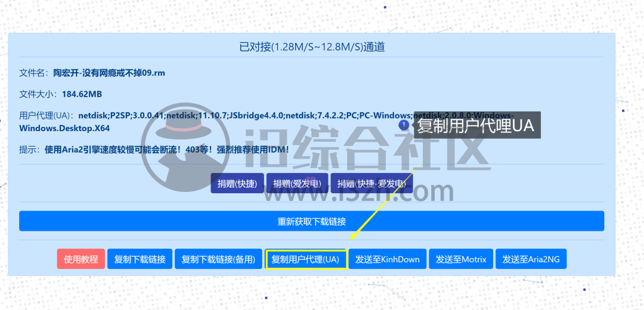Send the download to Aria2NG
This screenshot has height=310, width=644.
[531, 259]
